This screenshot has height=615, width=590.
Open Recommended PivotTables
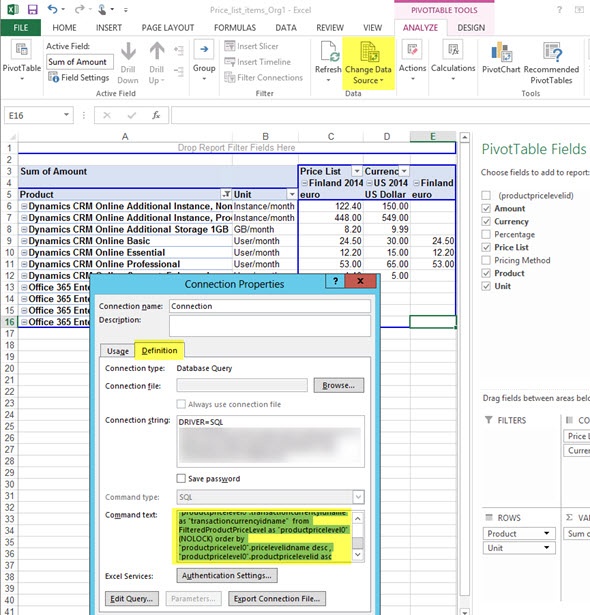(x=551, y=63)
